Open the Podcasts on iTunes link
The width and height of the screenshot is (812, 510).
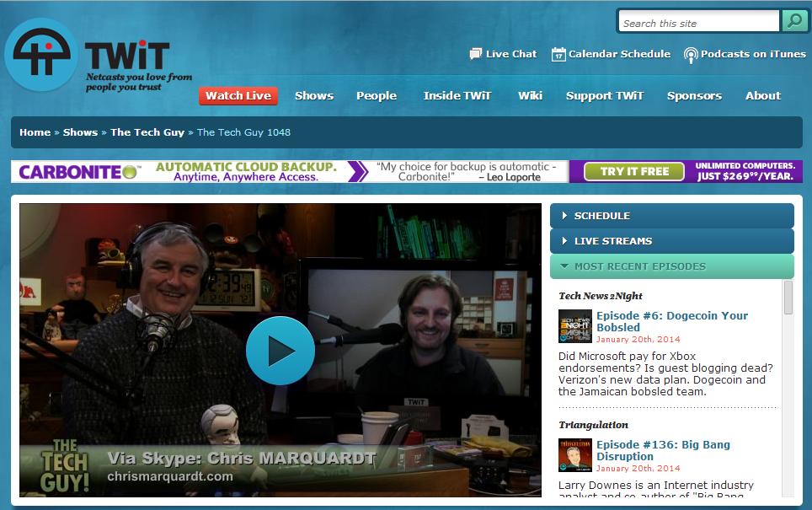[754, 54]
